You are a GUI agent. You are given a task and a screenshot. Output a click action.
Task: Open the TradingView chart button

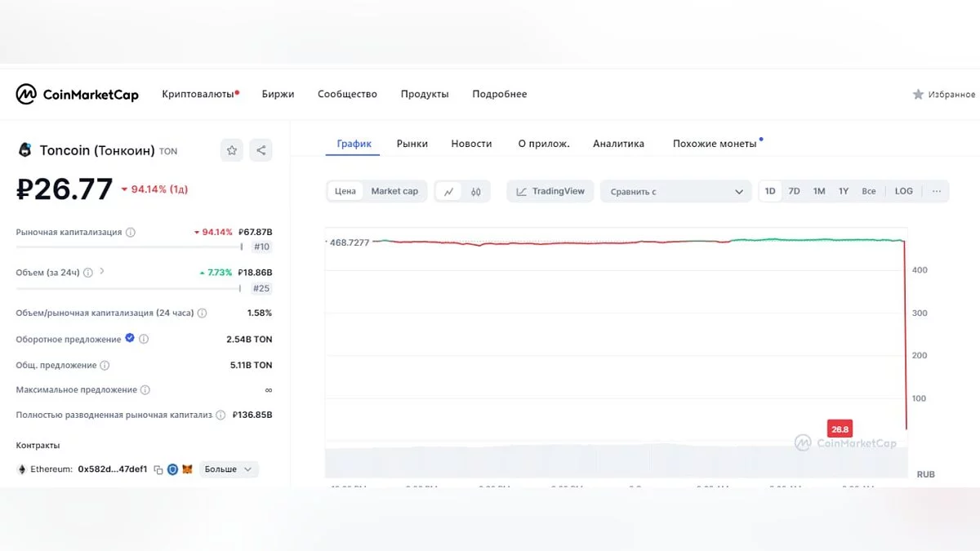[x=550, y=191]
